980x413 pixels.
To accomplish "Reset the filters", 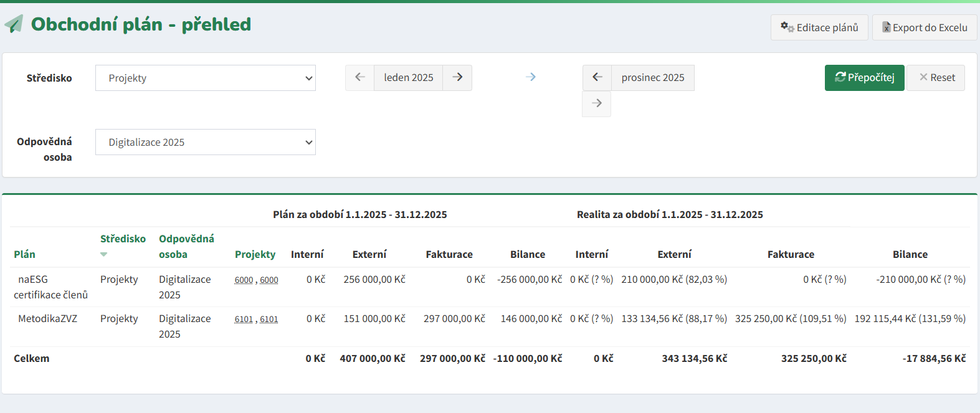I will click(936, 78).
